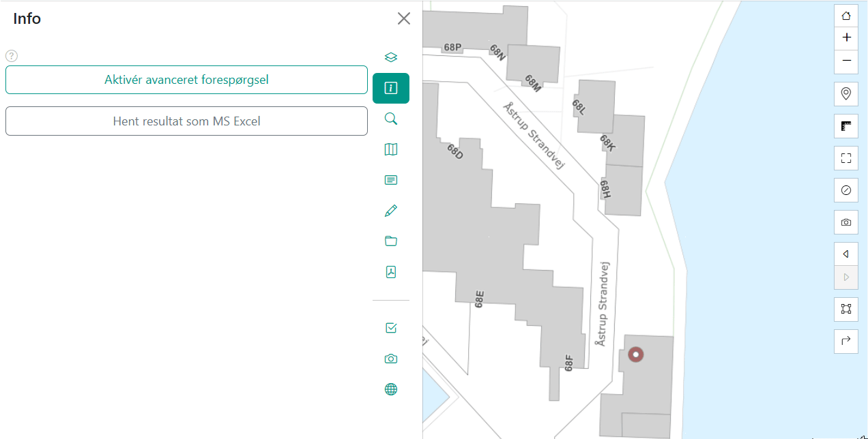Open the layers panel icon
The height and width of the screenshot is (439, 868).
[x=390, y=57]
